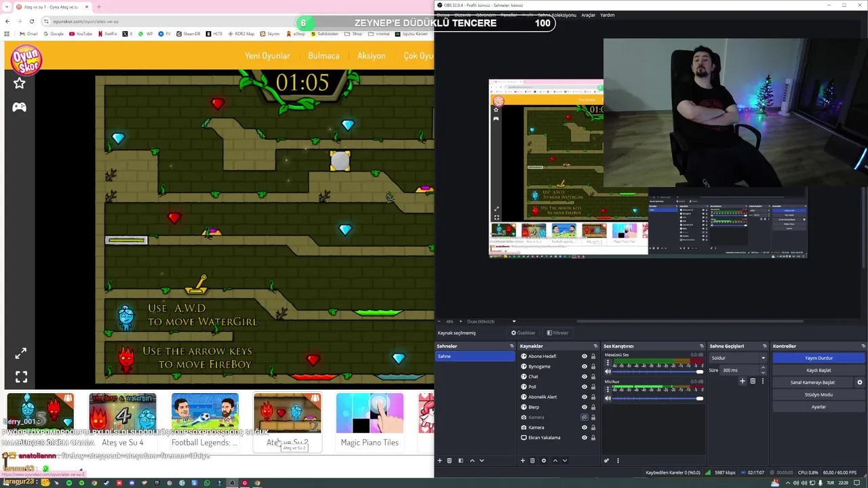The width and height of the screenshot is (868, 488).
Task: Open scene filters icon in Sahneler panel
Action: 460,461
